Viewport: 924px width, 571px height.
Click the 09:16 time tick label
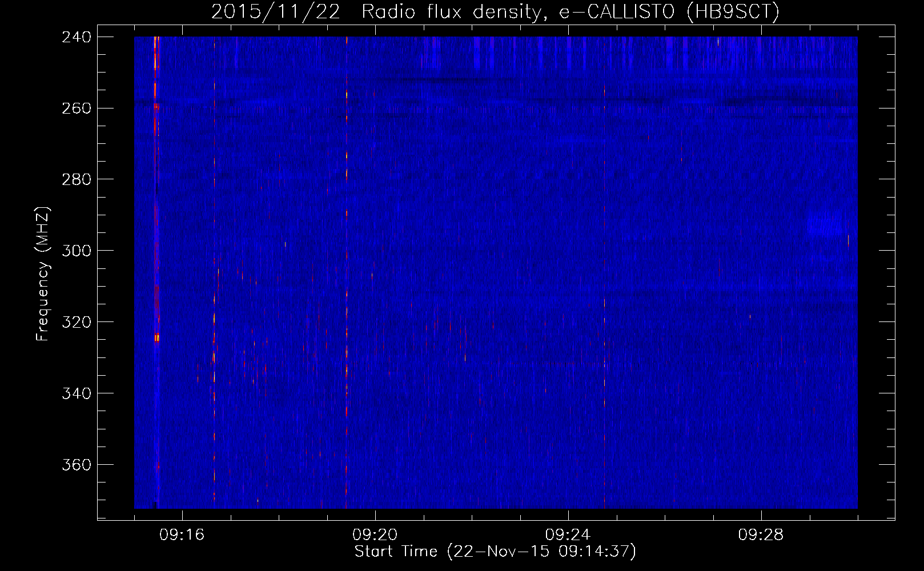[182, 535]
